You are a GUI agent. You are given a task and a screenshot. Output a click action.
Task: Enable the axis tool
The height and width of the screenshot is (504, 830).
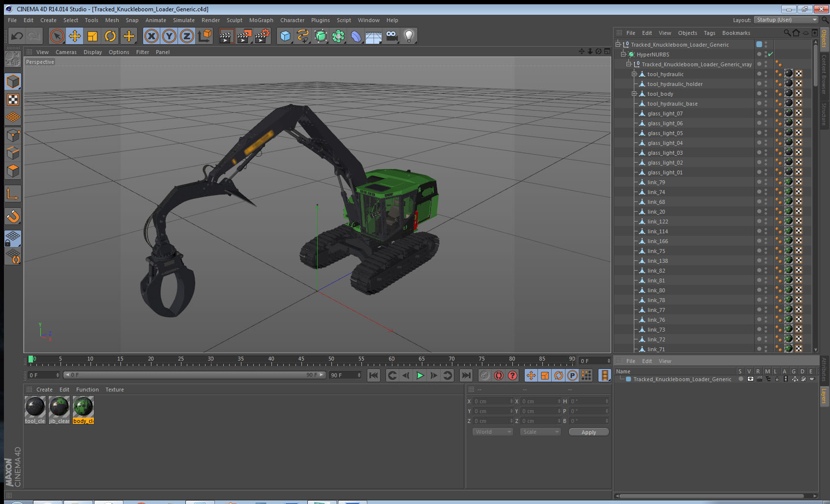(13, 194)
